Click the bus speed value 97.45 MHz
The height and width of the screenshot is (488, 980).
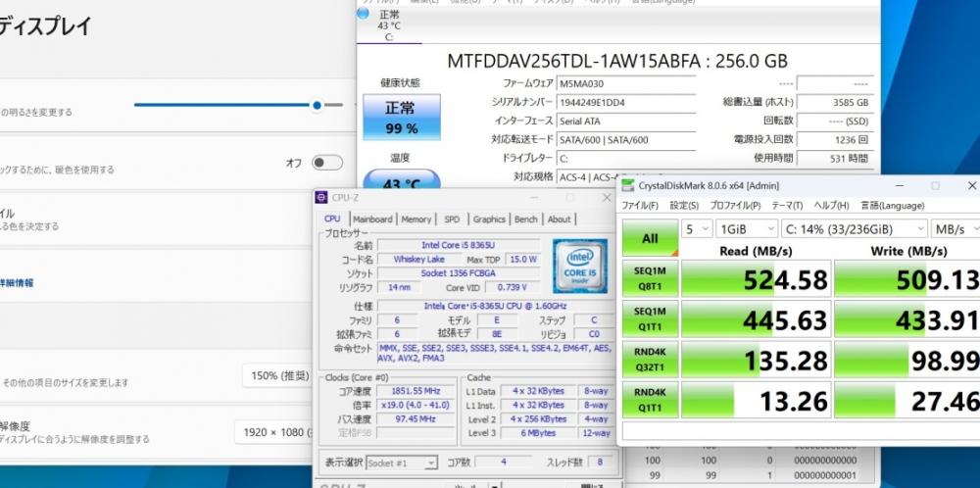[415, 419]
